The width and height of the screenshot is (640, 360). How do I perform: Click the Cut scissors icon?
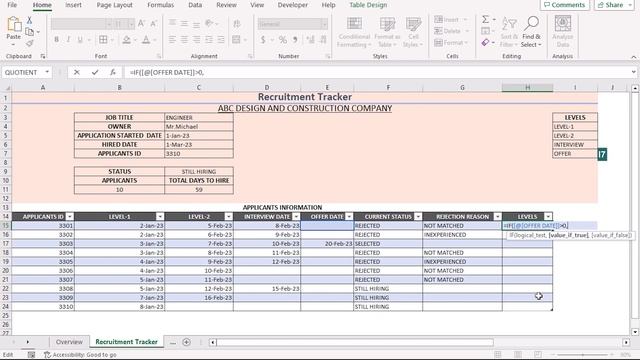(29, 20)
